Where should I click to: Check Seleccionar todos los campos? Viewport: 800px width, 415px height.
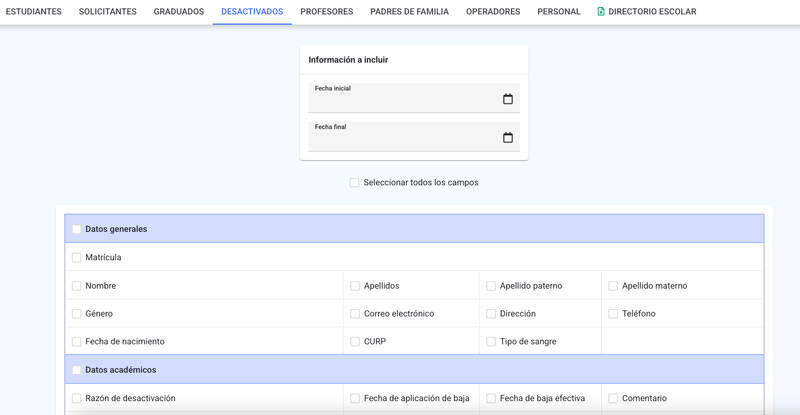[354, 182]
